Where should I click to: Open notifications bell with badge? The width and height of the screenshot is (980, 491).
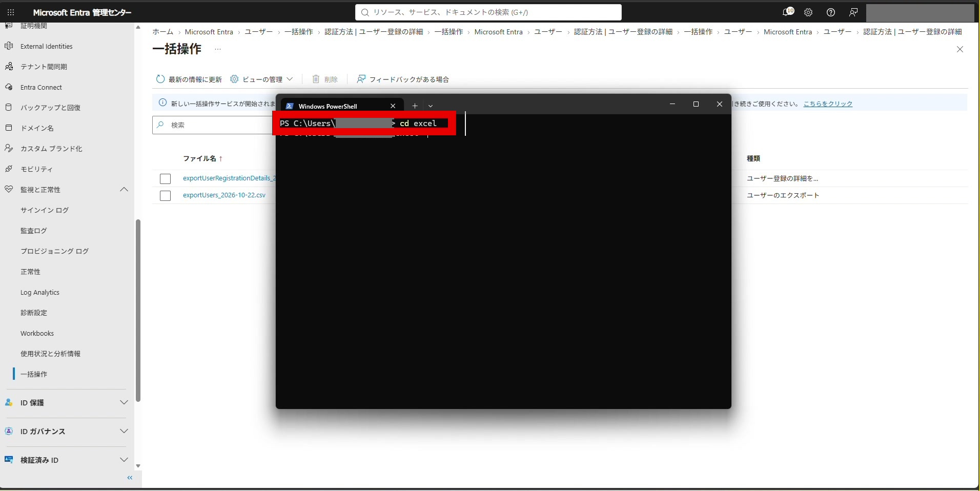788,12
